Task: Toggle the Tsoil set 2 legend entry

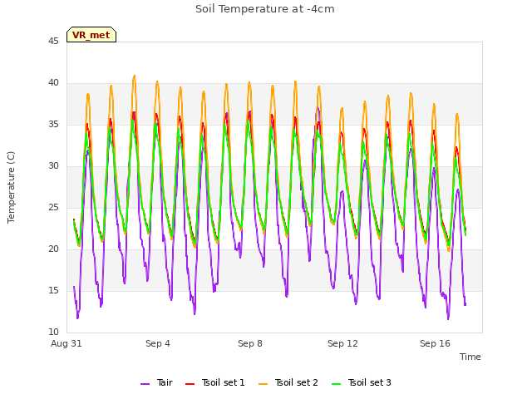Action: [x=288, y=382]
